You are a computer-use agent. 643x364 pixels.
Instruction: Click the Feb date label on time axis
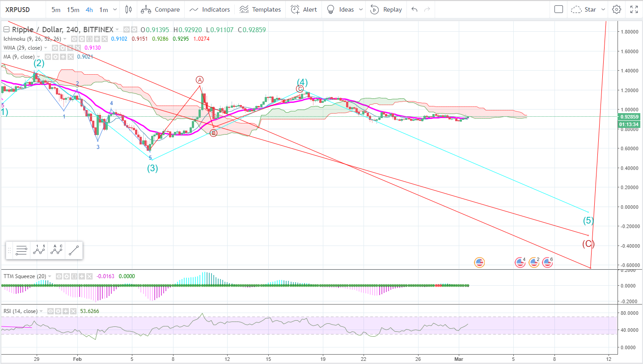click(77, 359)
